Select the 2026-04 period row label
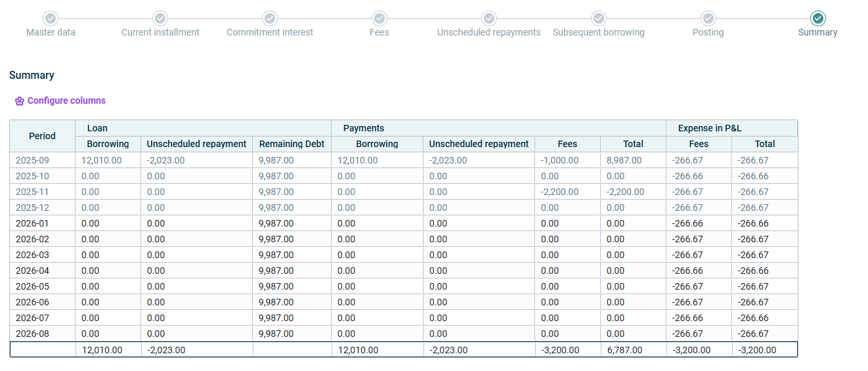868x371 pixels. click(31, 271)
